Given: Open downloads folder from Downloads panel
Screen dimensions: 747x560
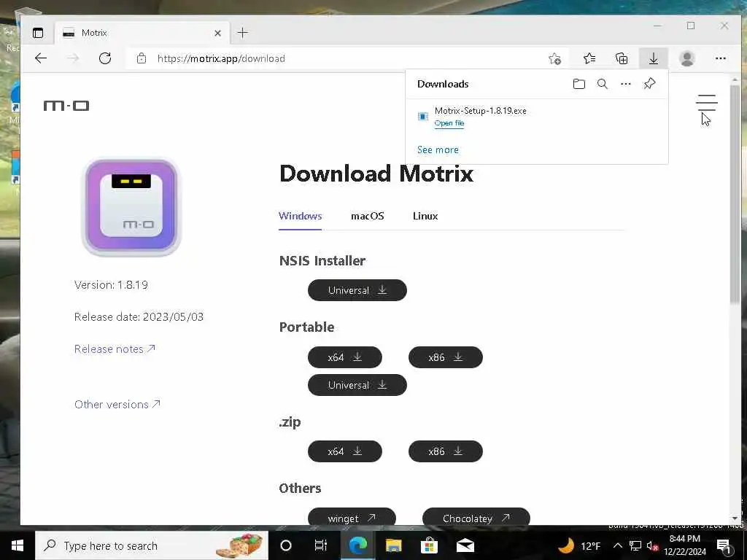Looking at the screenshot, I should pyautogui.click(x=578, y=85).
